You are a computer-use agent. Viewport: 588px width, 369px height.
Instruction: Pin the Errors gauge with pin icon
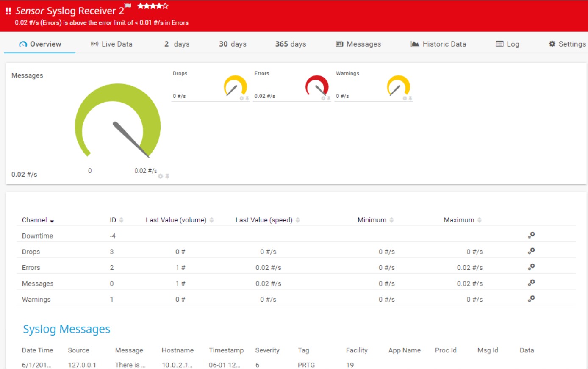tap(328, 98)
